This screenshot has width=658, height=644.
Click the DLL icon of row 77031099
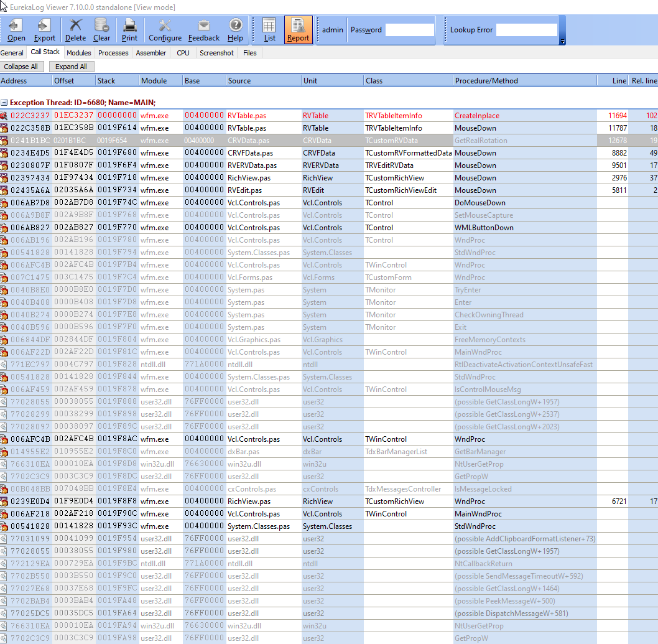tap(4, 539)
